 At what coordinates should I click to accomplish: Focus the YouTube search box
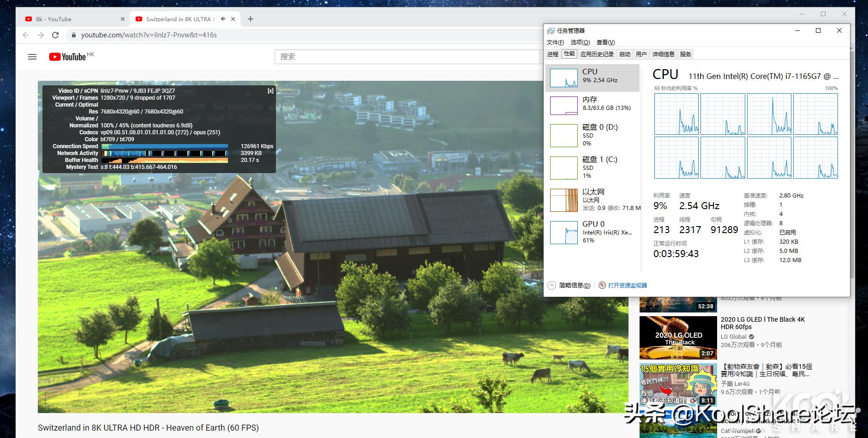(x=407, y=57)
